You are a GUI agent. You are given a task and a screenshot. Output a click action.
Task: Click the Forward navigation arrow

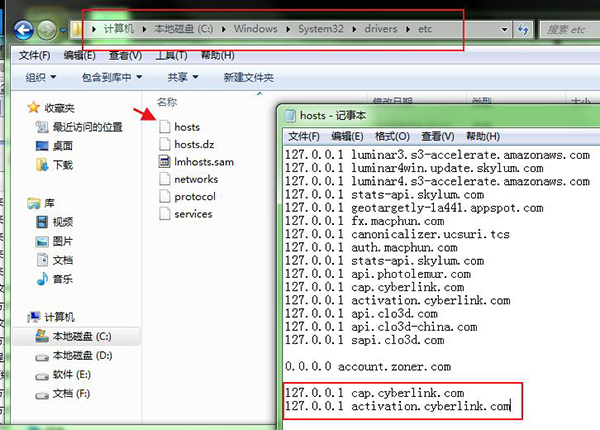point(46,29)
